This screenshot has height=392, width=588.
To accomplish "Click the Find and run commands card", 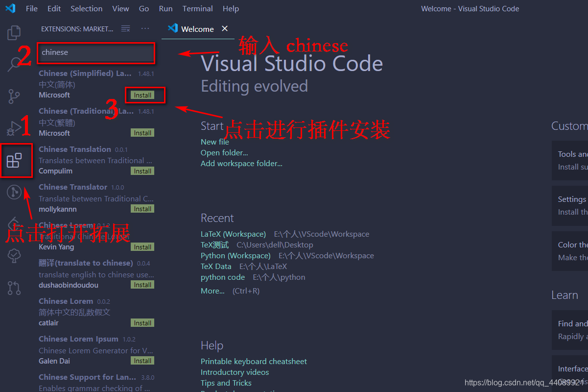I will pyautogui.click(x=570, y=330).
